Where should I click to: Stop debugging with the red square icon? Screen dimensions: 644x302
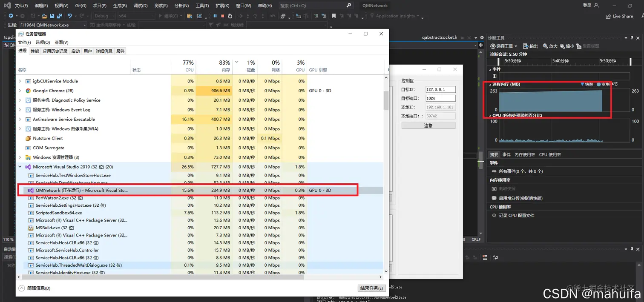pos(222,16)
